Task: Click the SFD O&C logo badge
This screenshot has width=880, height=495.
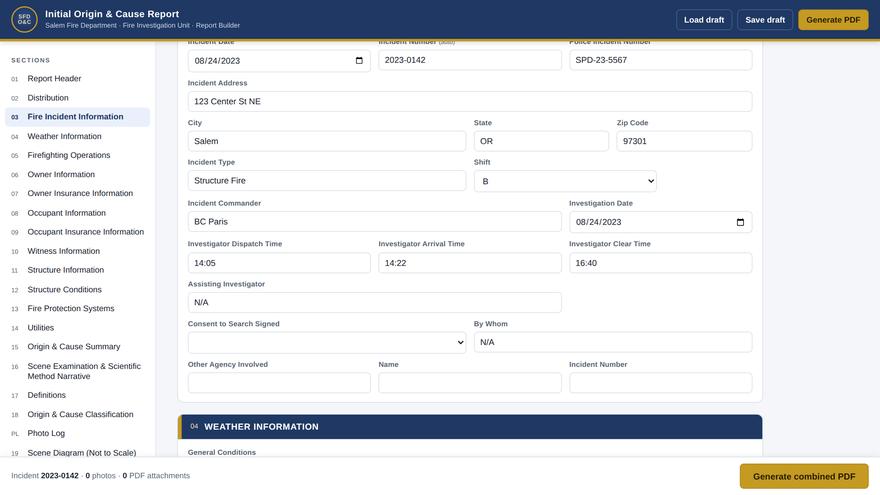Action: [x=24, y=20]
